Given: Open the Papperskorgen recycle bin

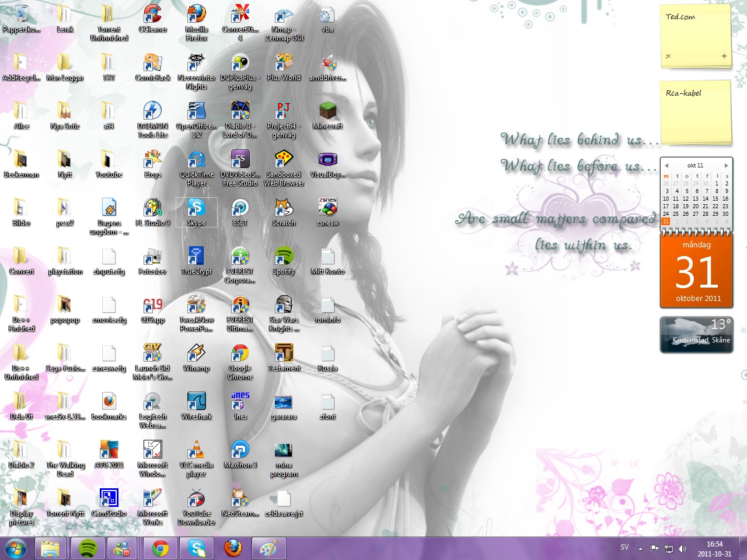Looking at the screenshot, I should [x=22, y=15].
